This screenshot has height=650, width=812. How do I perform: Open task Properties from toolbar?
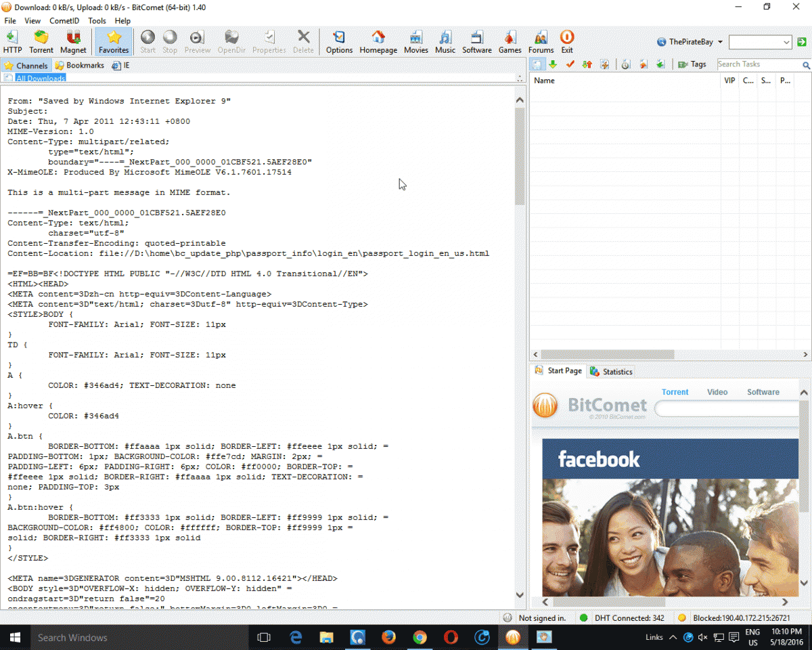point(269,41)
